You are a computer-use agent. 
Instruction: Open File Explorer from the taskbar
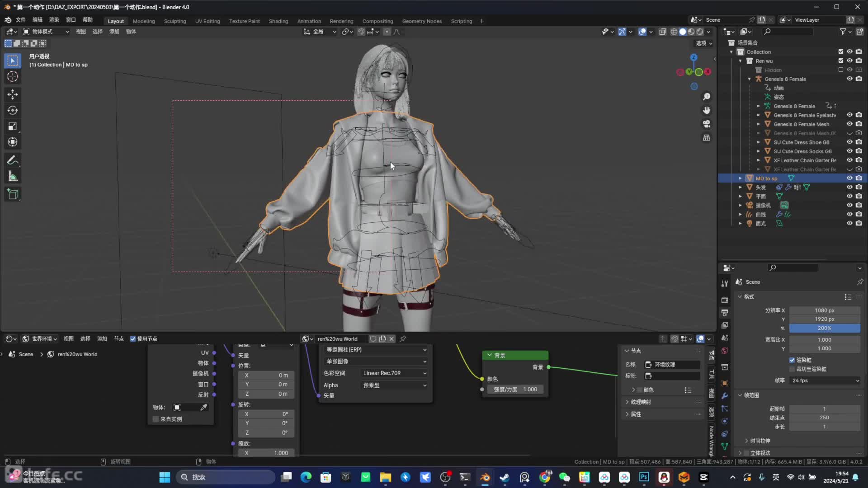pos(385,477)
